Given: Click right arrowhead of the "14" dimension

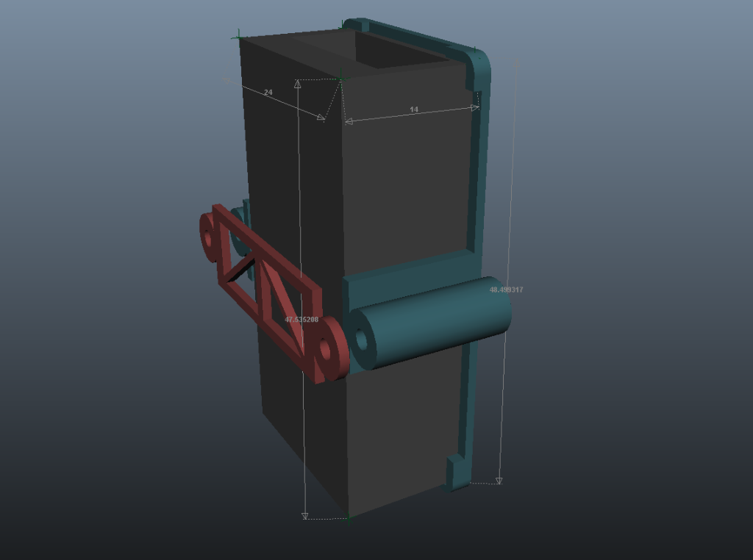Looking at the screenshot, I should (x=476, y=108).
